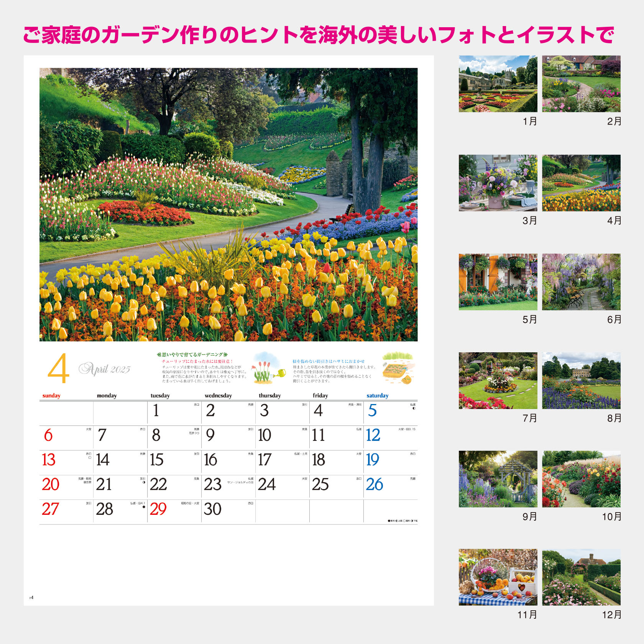Click the 'tuesday' column header
644x644 pixels.
click(160, 396)
